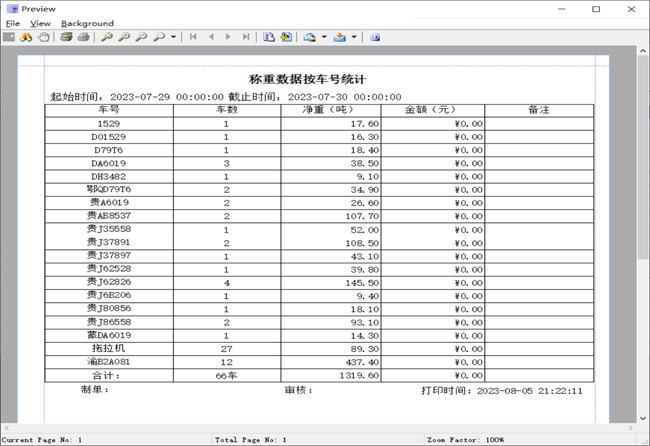Click the Current Page No status entry
This screenshot has width=650, height=446.
(x=41, y=440)
